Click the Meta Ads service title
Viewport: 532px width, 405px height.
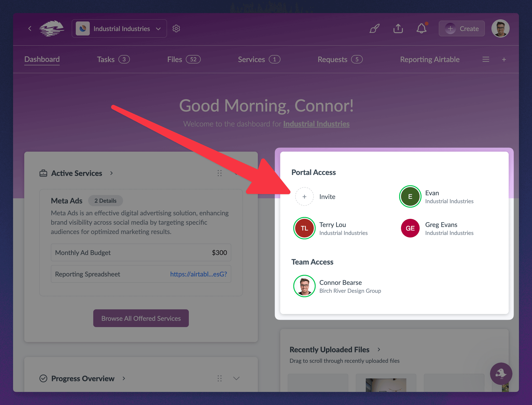click(66, 201)
